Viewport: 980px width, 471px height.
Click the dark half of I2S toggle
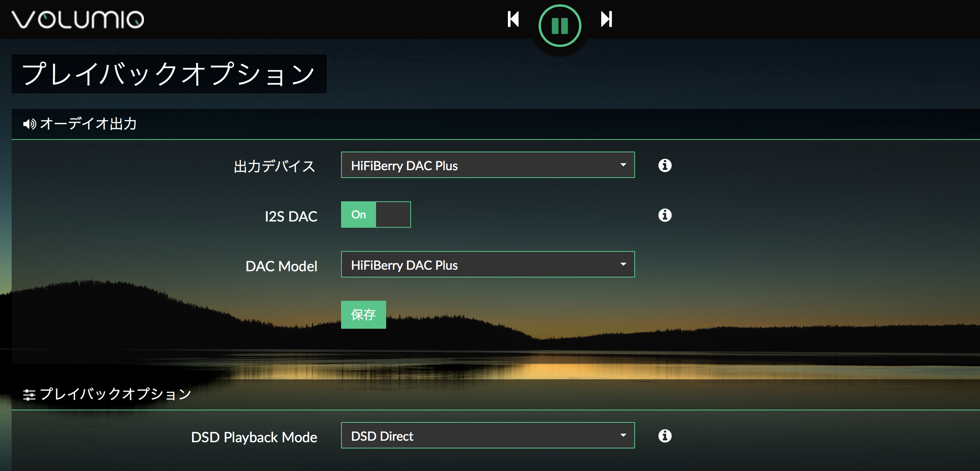click(x=393, y=215)
